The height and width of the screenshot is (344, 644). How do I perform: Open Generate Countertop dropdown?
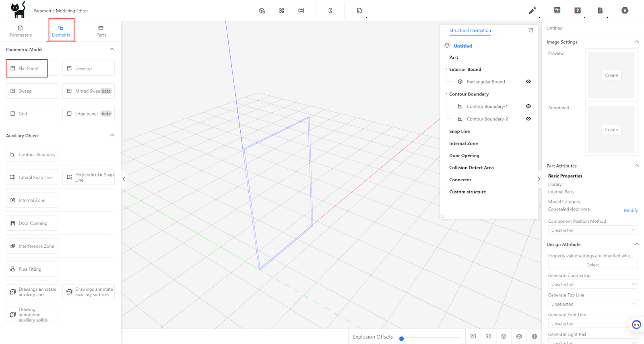(x=593, y=284)
